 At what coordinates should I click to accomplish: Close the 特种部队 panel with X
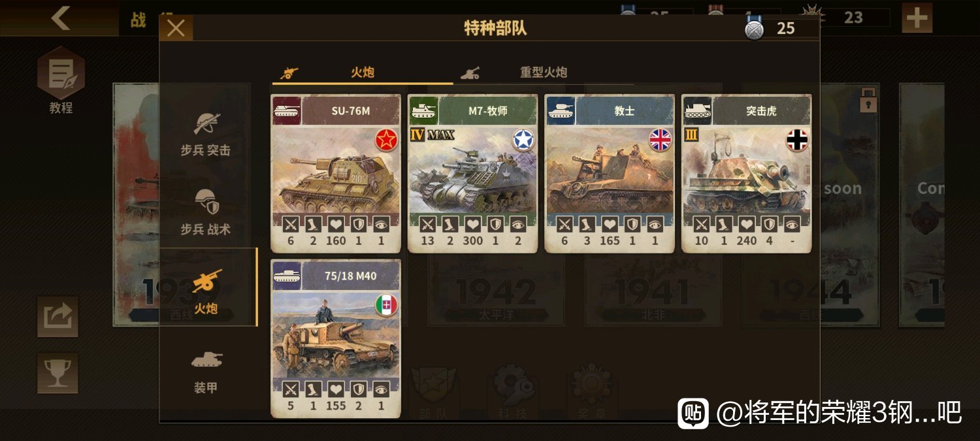(176, 28)
